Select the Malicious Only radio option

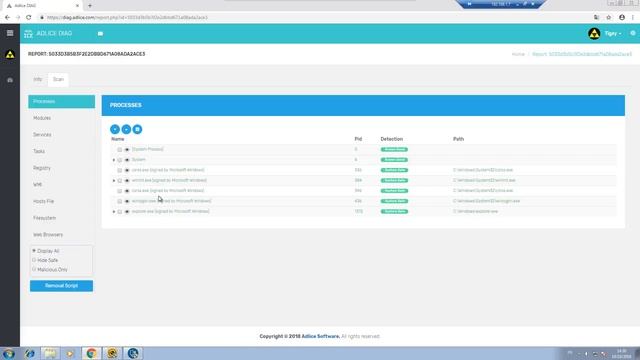click(34, 269)
